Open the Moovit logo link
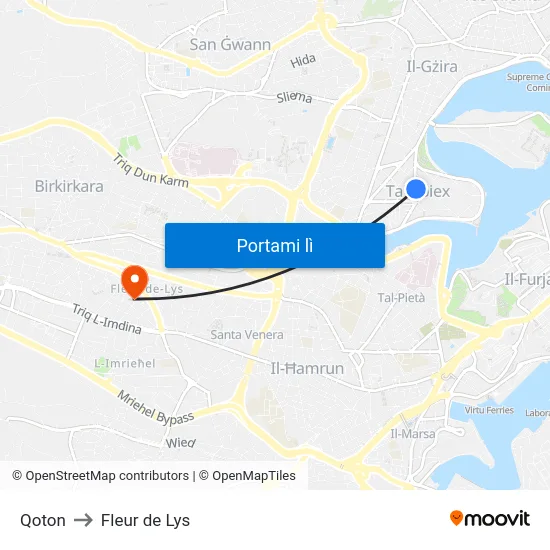 [x=490, y=518]
